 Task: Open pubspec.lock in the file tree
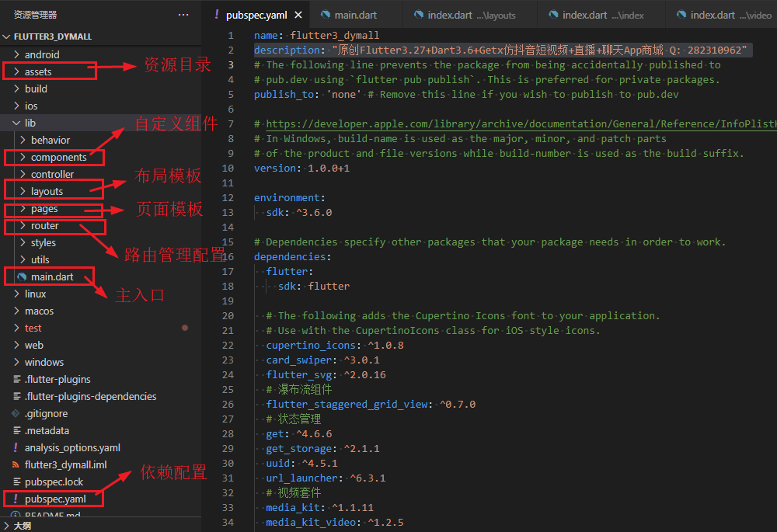(54, 482)
